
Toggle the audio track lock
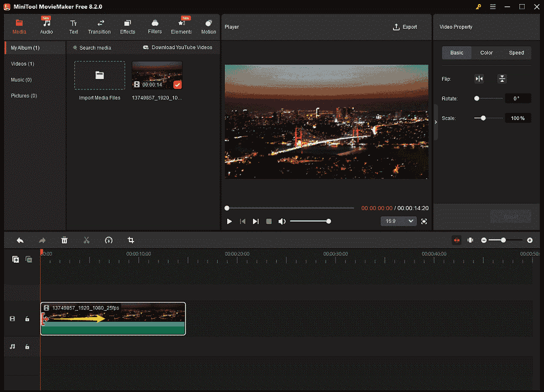pyautogui.click(x=27, y=346)
